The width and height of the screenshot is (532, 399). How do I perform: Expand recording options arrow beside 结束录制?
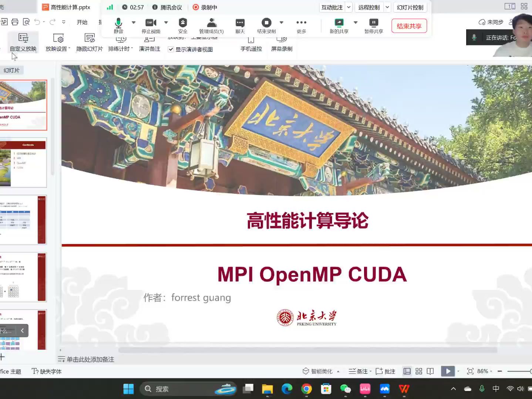pyautogui.click(x=282, y=23)
